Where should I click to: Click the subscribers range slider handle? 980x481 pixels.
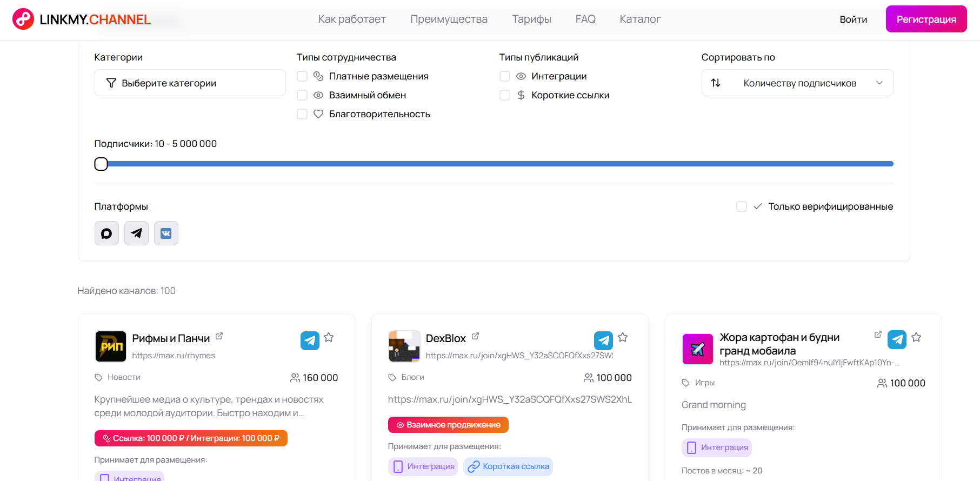pos(101,164)
